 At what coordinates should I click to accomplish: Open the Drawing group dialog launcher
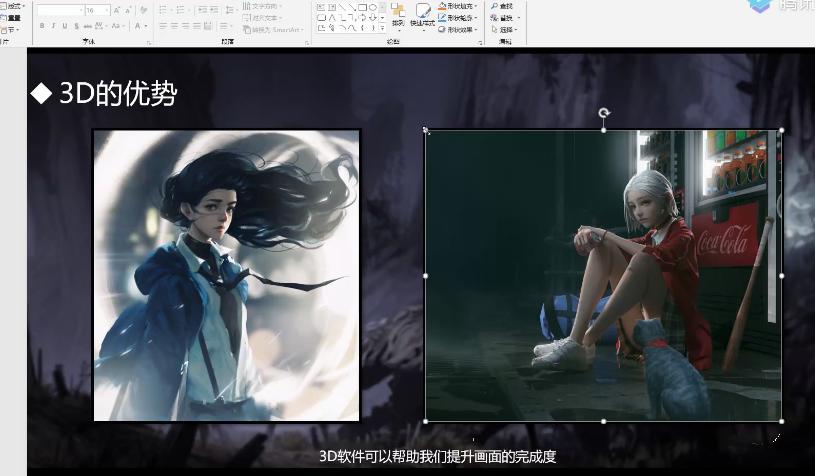point(480,43)
